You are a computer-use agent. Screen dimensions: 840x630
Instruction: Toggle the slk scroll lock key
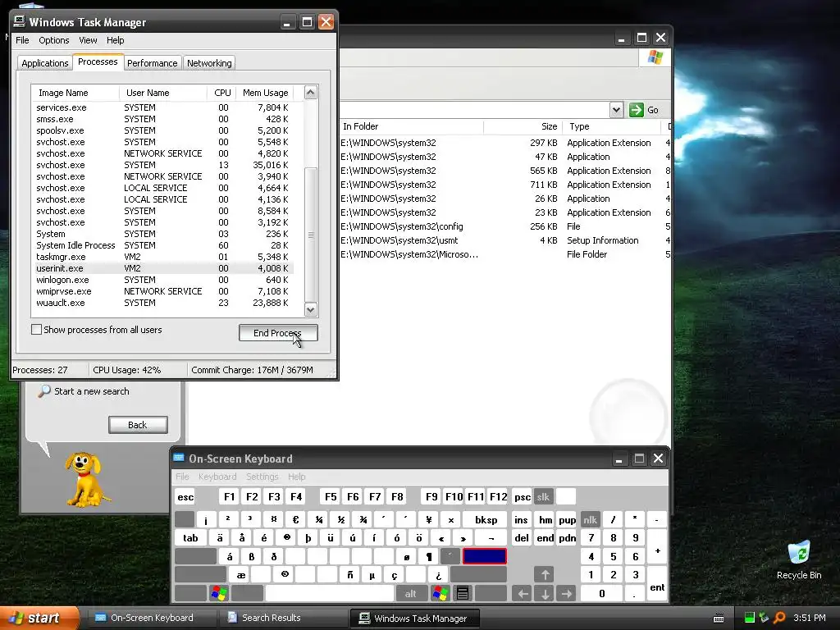[x=543, y=496]
